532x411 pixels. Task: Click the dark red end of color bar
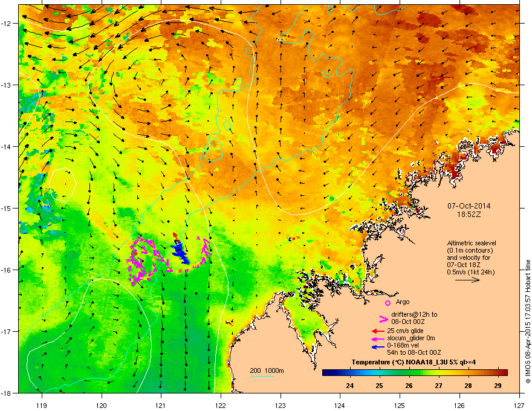(x=504, y=373)
